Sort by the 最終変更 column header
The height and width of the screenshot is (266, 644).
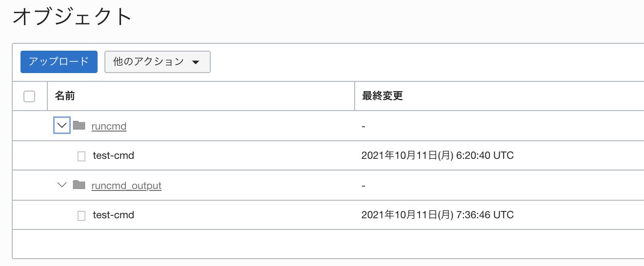[x=382, y=96]
